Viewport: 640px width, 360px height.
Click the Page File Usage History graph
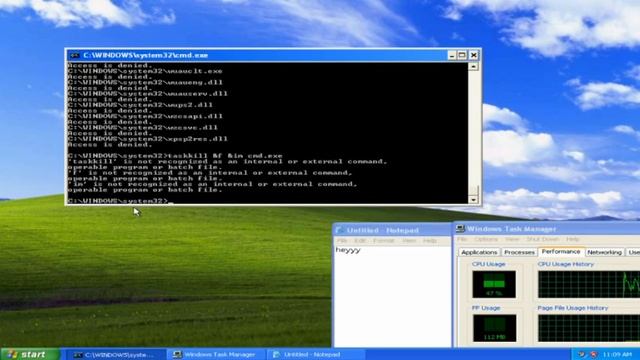(x=589, y=328)
